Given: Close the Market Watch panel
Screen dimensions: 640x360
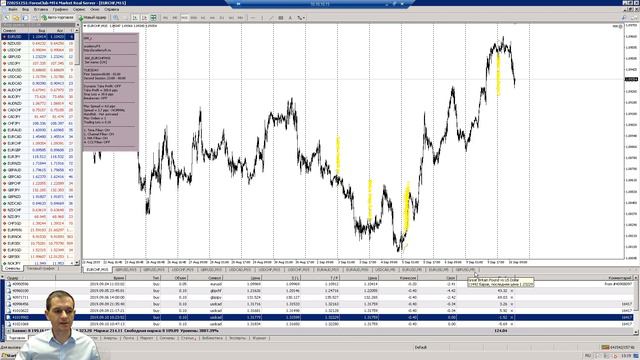Looking at the screenshot, I should pos(78,25).
